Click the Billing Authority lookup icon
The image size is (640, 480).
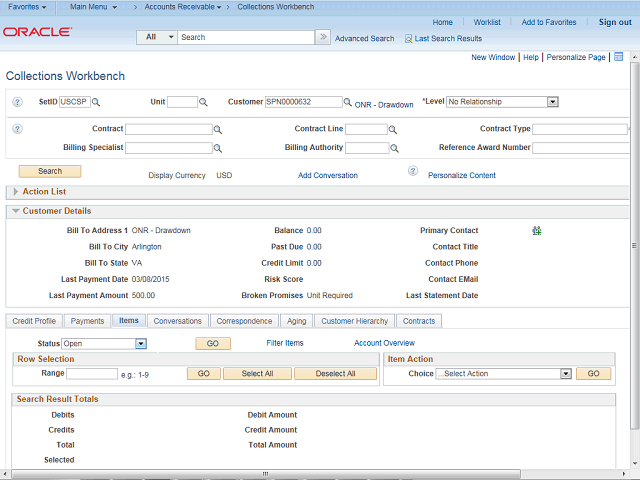click(x=394, y=148)
